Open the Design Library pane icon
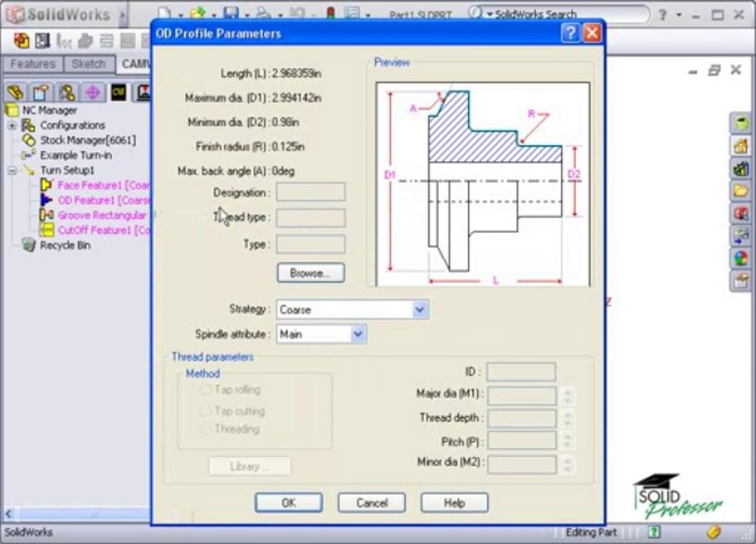The image size is (756, 544). [x=741, y=168]
